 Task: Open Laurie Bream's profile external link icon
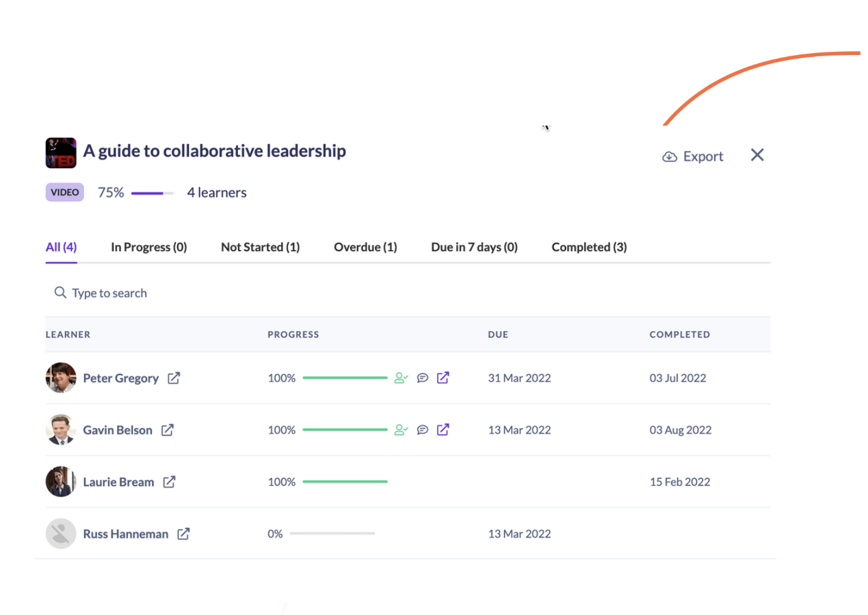(x=169, y=482)
